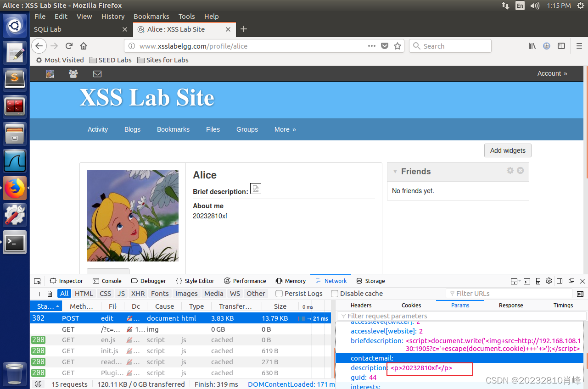Screen dimensions: 588x389
Task: Collapse the Friends widget triangle
Action: 394,172
